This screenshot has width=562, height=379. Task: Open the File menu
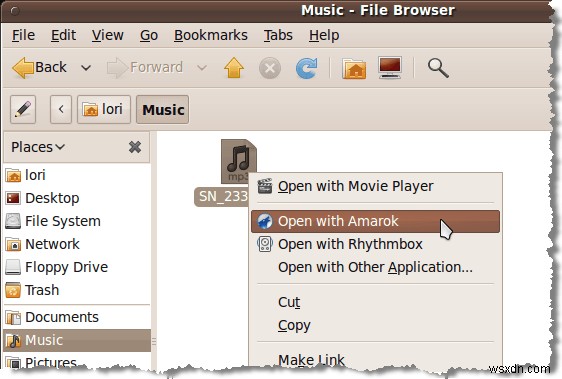[23, 35]
